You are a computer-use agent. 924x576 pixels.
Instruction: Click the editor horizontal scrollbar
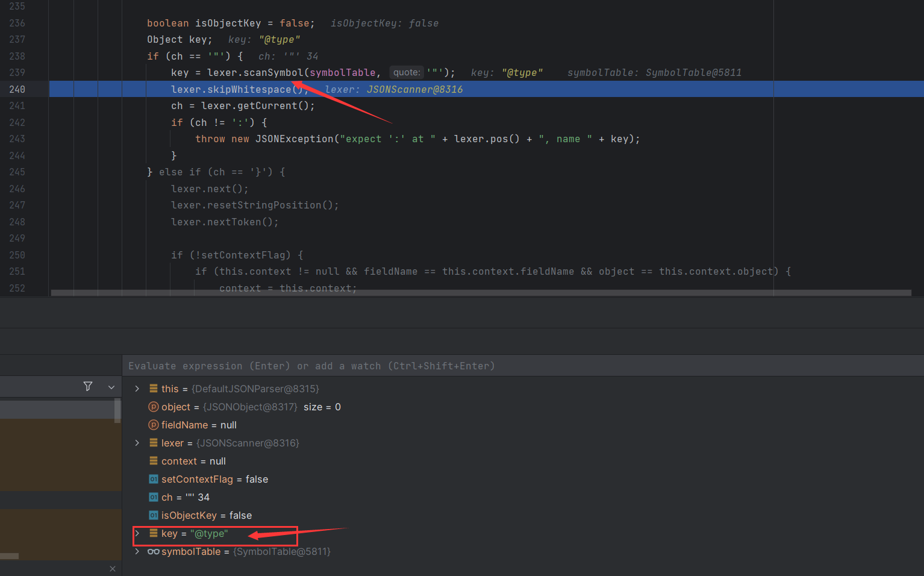481,293
